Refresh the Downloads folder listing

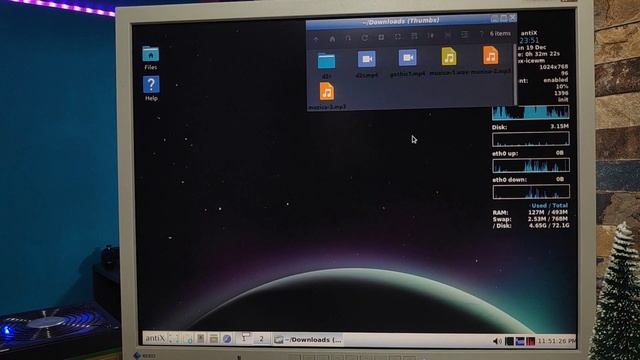pyautogui.click(x=364, y=38)
